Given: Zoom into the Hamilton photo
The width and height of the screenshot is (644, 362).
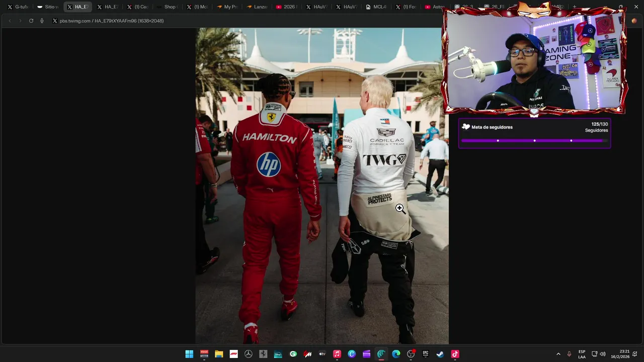Looking at the screenshot, I should (322, 186).
